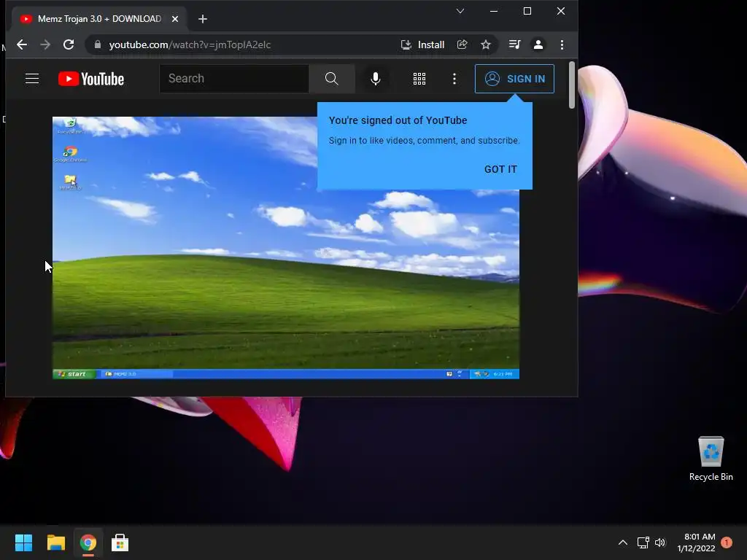The image size is (747, 560).
Task: Expand the tab search chevron
Action: 460,11
